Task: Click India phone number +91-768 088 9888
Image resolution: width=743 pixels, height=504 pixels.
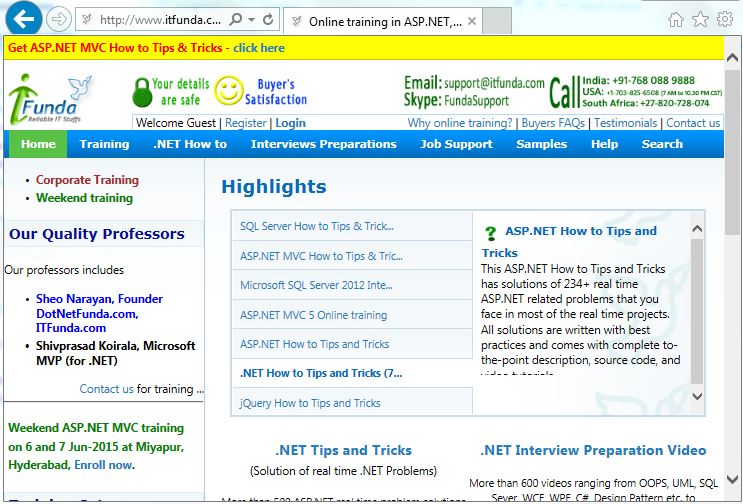Action: coord(653,81)
